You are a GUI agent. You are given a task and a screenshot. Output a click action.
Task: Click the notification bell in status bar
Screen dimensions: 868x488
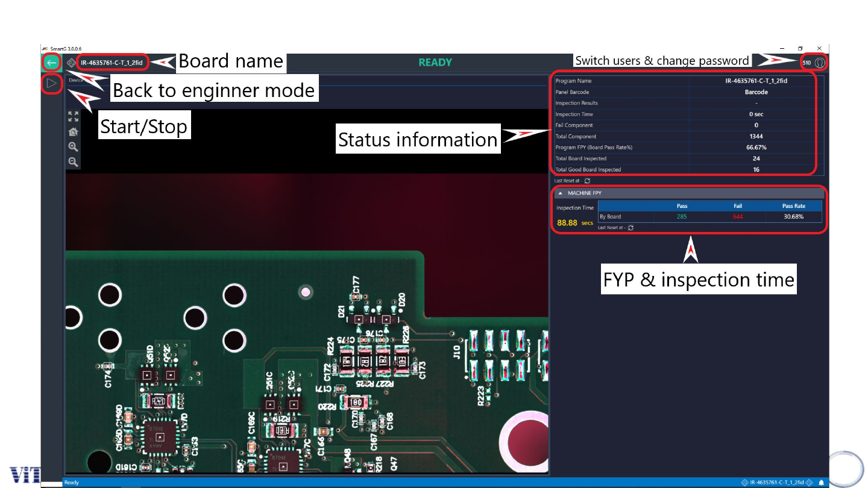[x=821, y=483]
